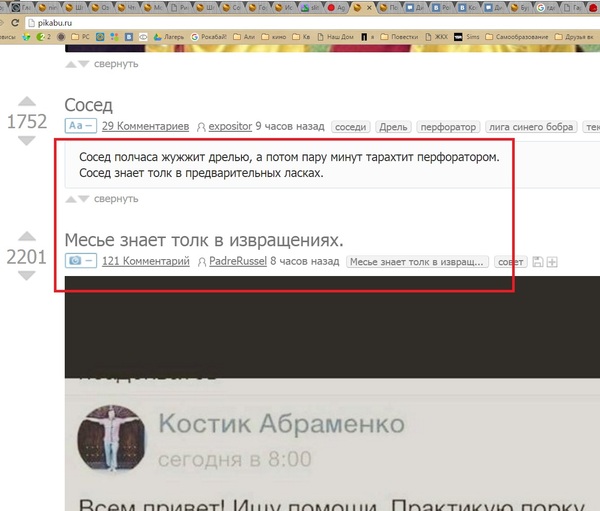Click up arrow beside 'свернуть' under Сосед text
This screenshot has width=600, height=511.
tap(71, 199)
